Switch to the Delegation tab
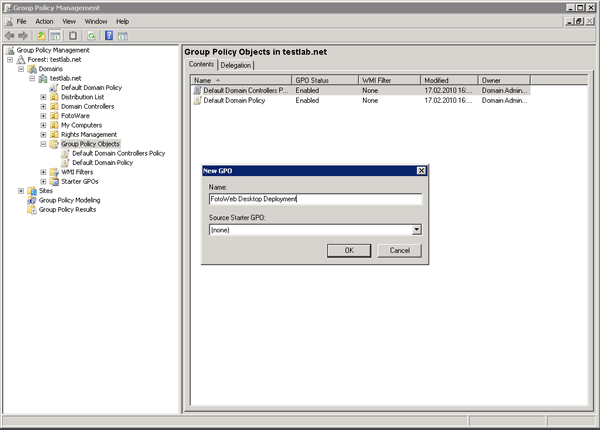600x430 pixels. (236, 65)
